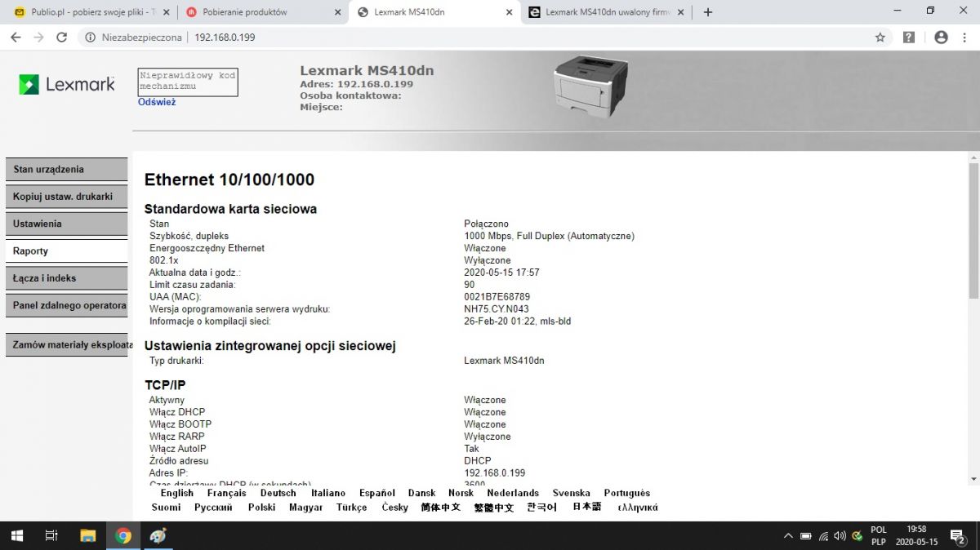The width and height of the screenshot is (980, 550).
Task: Click the MAC address 0021B7E68789
Action: 497,297
